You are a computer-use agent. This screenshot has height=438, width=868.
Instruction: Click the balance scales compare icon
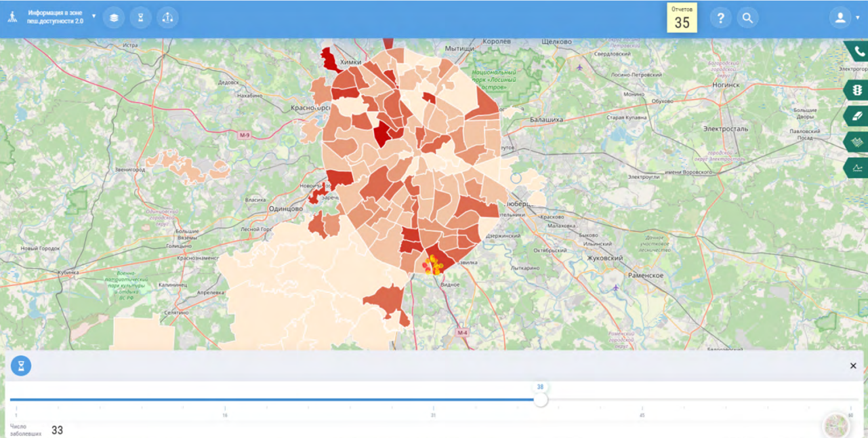167,18
